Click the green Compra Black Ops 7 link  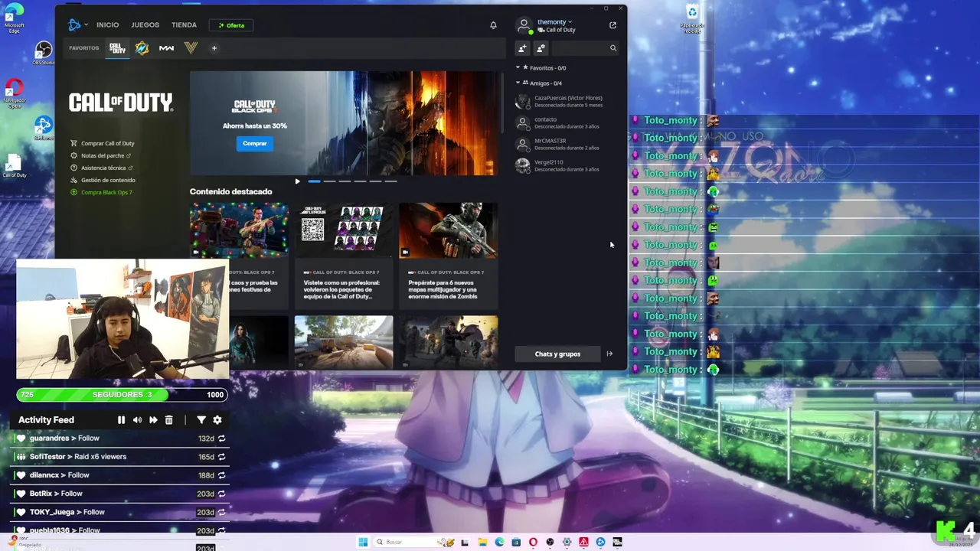coord(101,192)
